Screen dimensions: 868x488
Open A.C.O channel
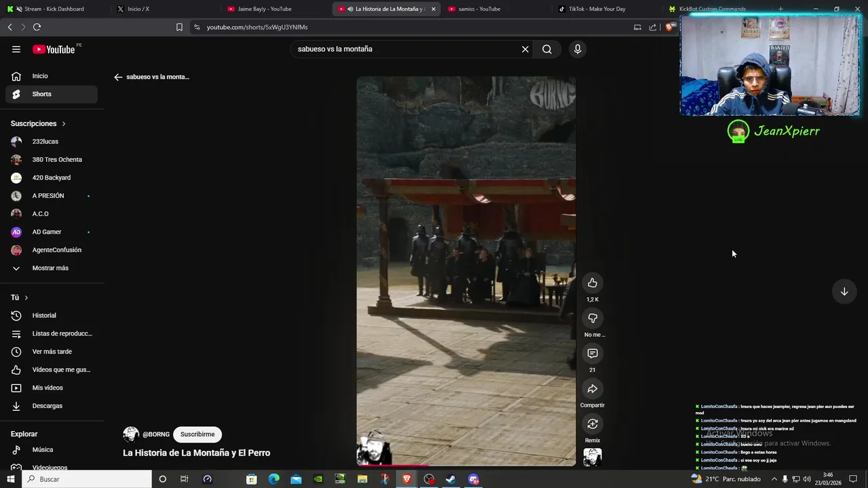(x=52, y=214)
